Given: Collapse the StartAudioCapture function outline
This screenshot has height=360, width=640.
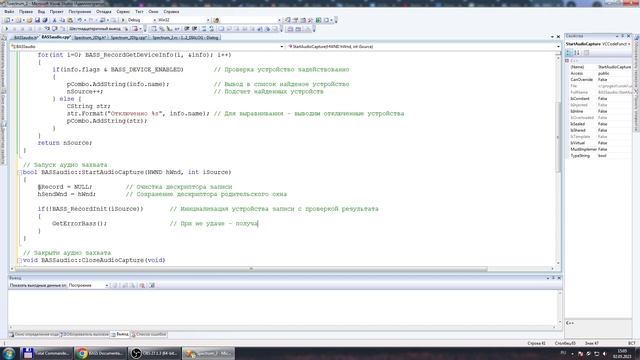Looking at the screenshot, I should tap(19, 173).
